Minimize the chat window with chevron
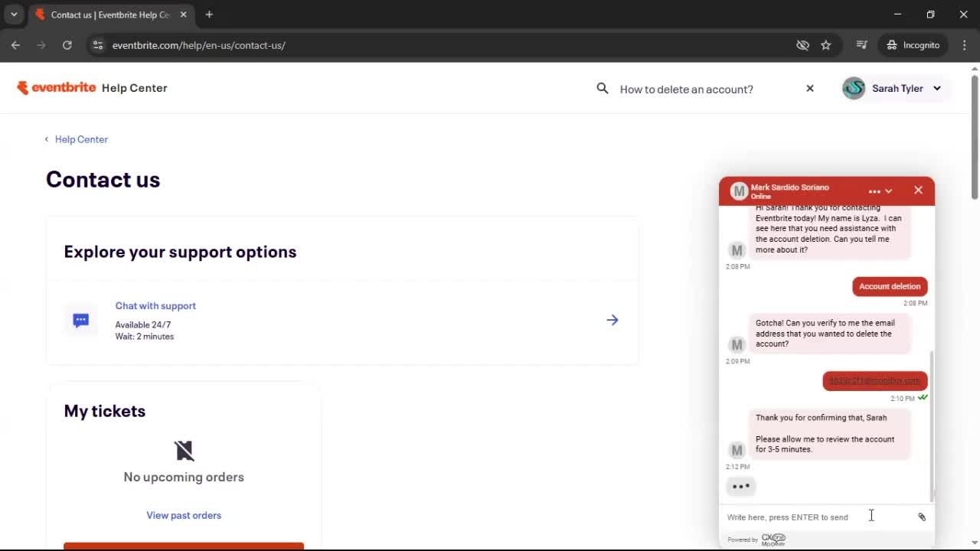Image resolution: width=980 pixels, height=551 pixels. click(888, 191)
